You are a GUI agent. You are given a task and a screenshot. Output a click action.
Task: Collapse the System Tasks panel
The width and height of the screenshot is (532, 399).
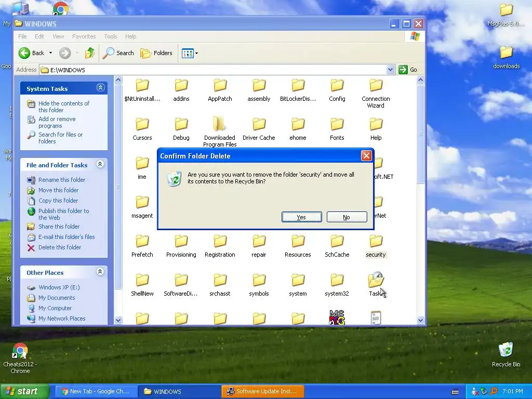(100, 88)
